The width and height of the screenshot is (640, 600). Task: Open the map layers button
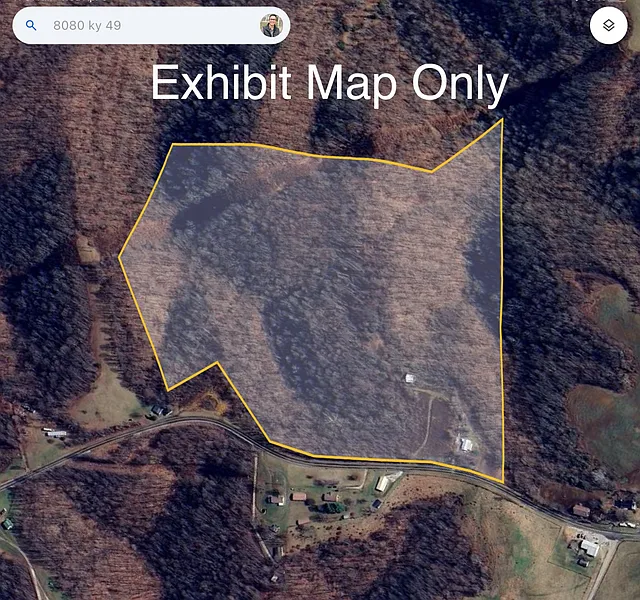[x=608, y=25]
